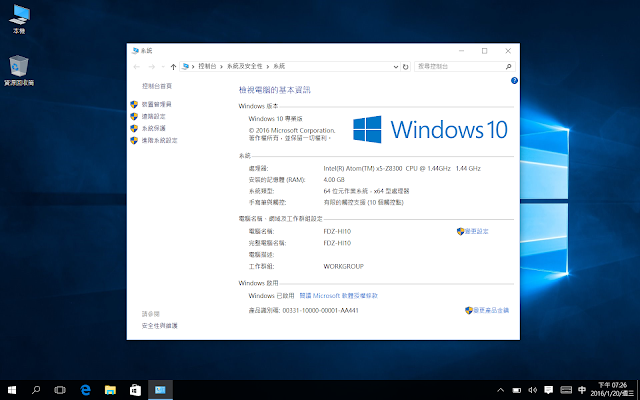Open the touch keyboard tray icon
This screenshot has height=400, width=640.
(566, 390)
